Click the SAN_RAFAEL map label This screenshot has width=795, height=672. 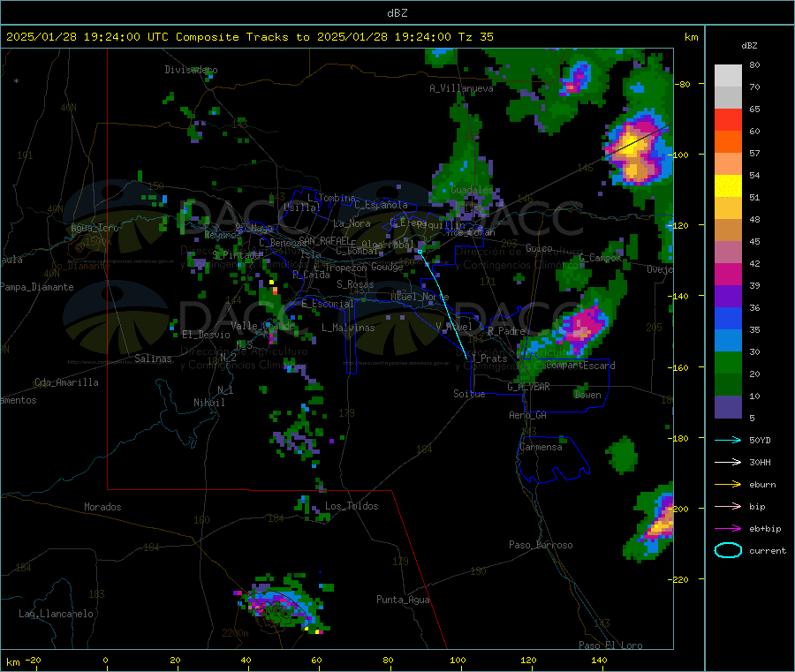[325, 240]
